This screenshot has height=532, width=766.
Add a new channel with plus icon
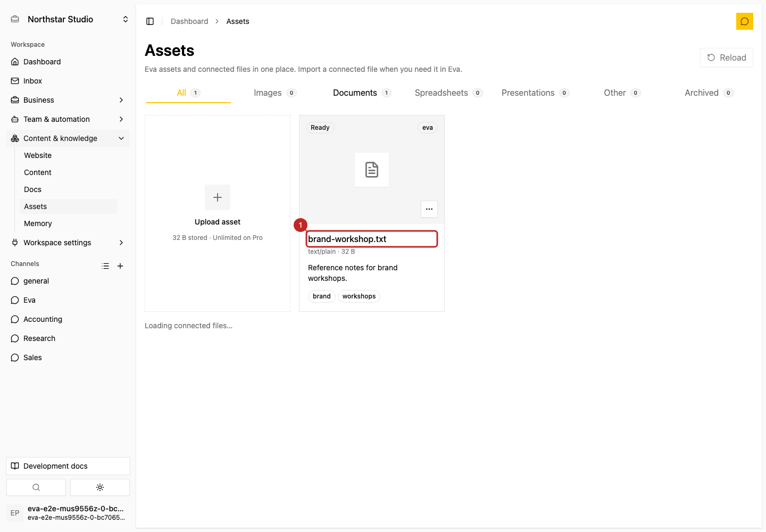[120, 266]
